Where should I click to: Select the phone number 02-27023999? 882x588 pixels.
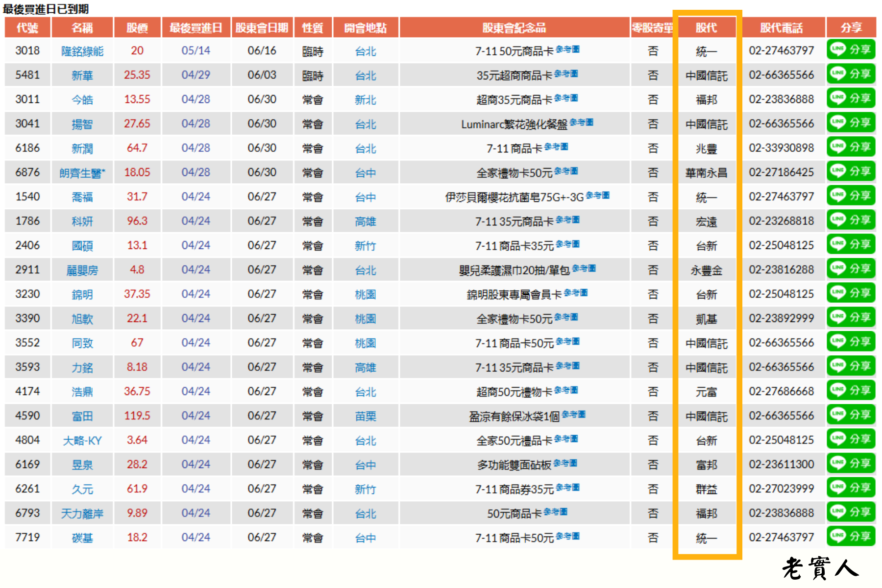(x=782, y=489)
